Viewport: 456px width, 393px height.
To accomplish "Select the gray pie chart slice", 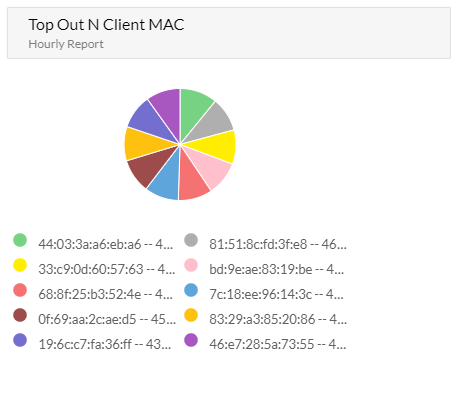I will pos(212,124).
